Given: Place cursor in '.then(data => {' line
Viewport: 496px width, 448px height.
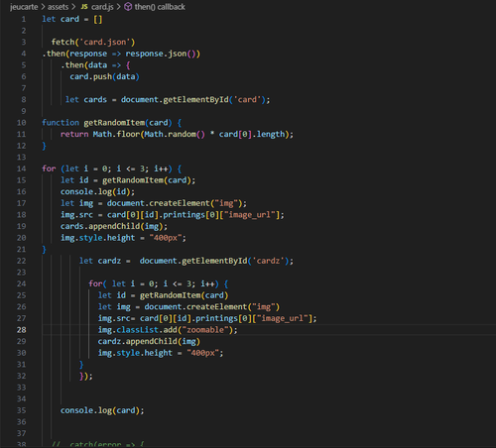Looking at the screenshot, I should (95, 65).
